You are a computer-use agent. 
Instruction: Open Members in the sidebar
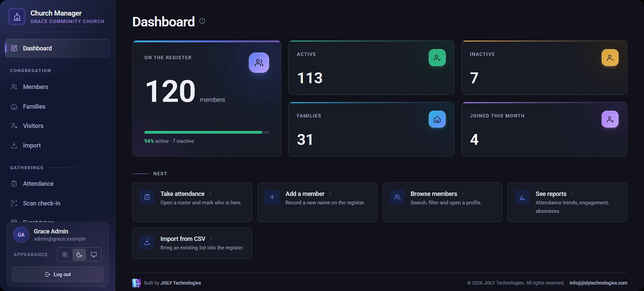point(57,87)
